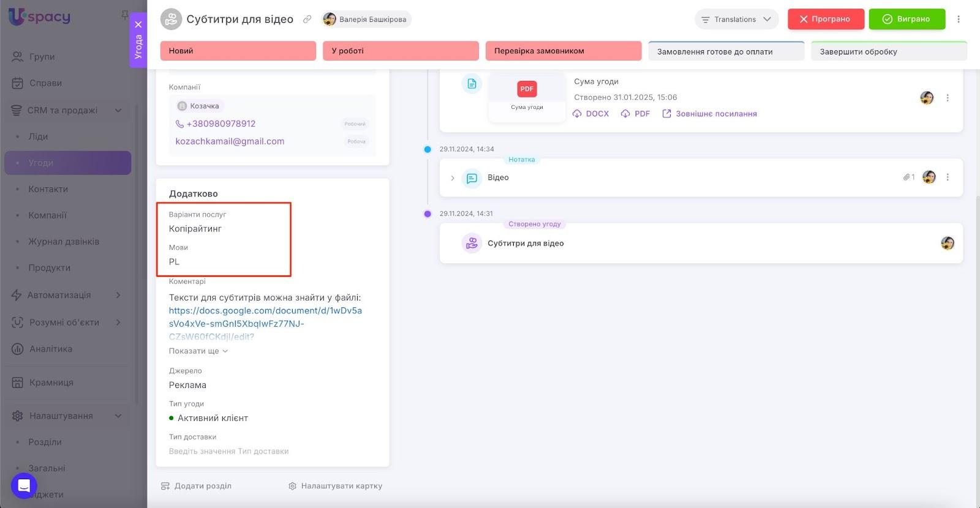980x508 pixels.
Task: Open the Translations funnel dropdown
Action: 736,20
